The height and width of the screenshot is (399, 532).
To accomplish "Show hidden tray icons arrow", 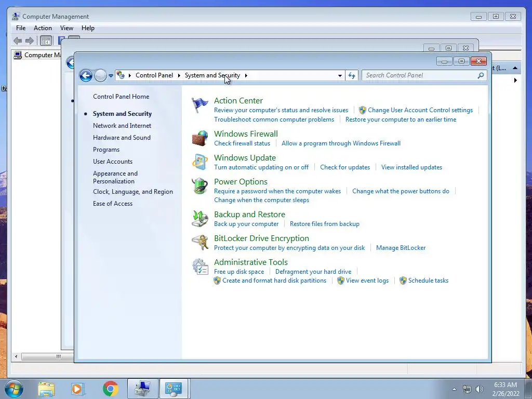I will (454, 389).
